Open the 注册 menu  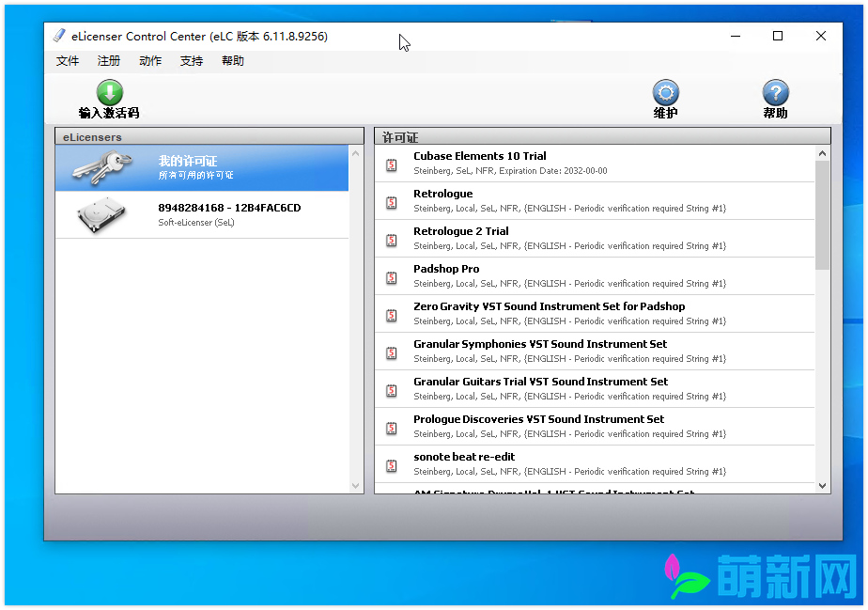[x=109, y=61]
